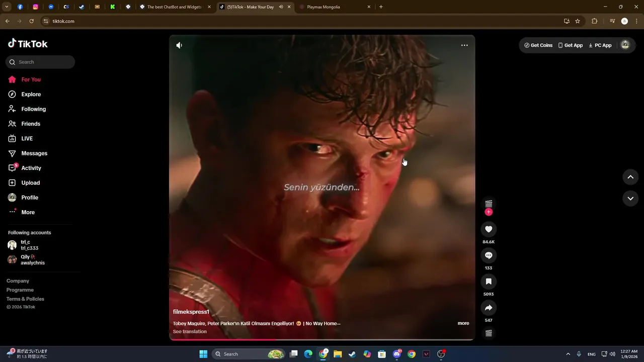
Task: Show hidden system tray icons
Action: coord(568,354)
